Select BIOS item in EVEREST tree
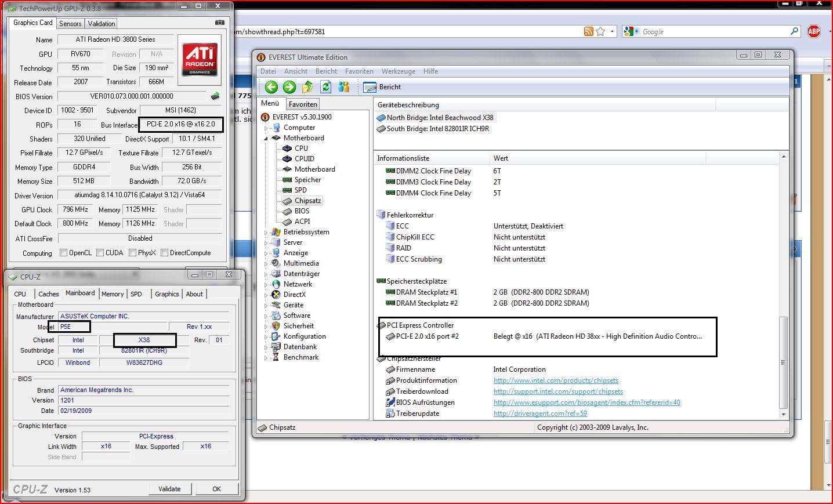Viewport: 833px width, 504px height. 302,211
